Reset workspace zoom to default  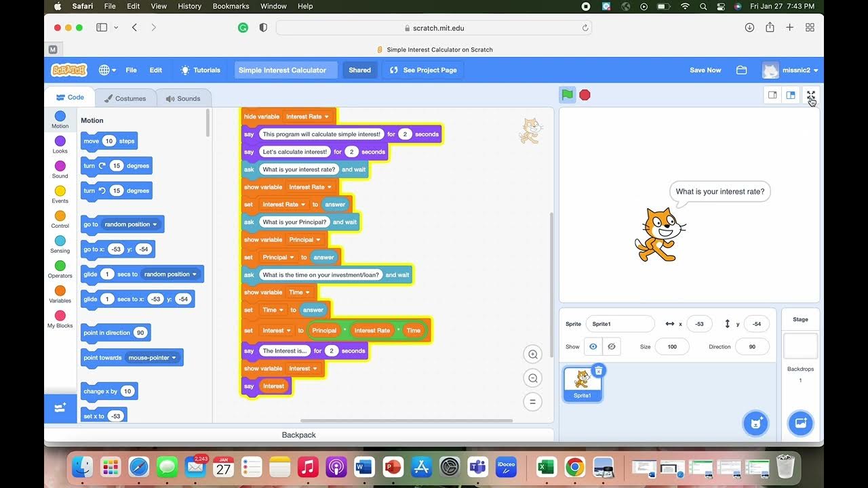pos(532,402)
